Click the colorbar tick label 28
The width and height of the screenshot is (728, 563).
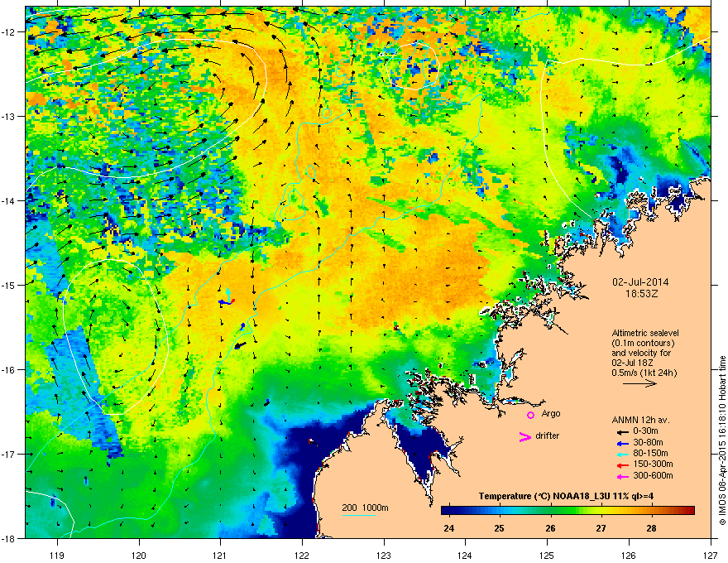coord(651,528)
